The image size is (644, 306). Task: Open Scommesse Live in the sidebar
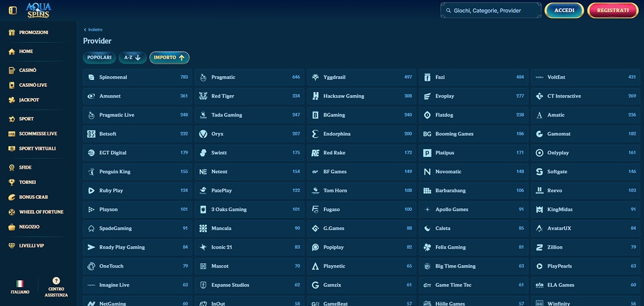click(x=38, y=133)
